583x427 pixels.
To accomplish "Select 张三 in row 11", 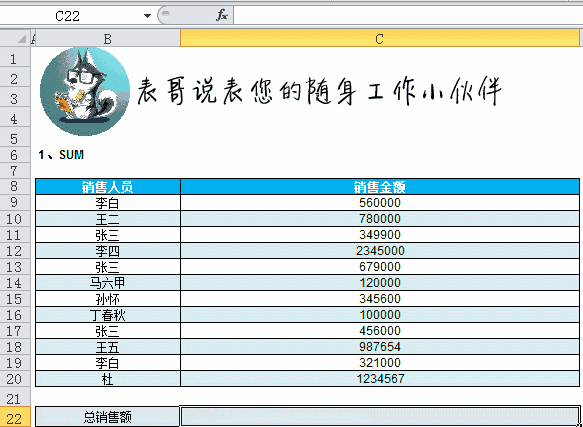I will (x=108, y=235).
